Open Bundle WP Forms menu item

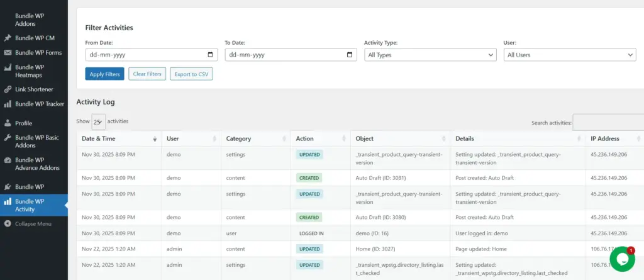coord(34,53)
